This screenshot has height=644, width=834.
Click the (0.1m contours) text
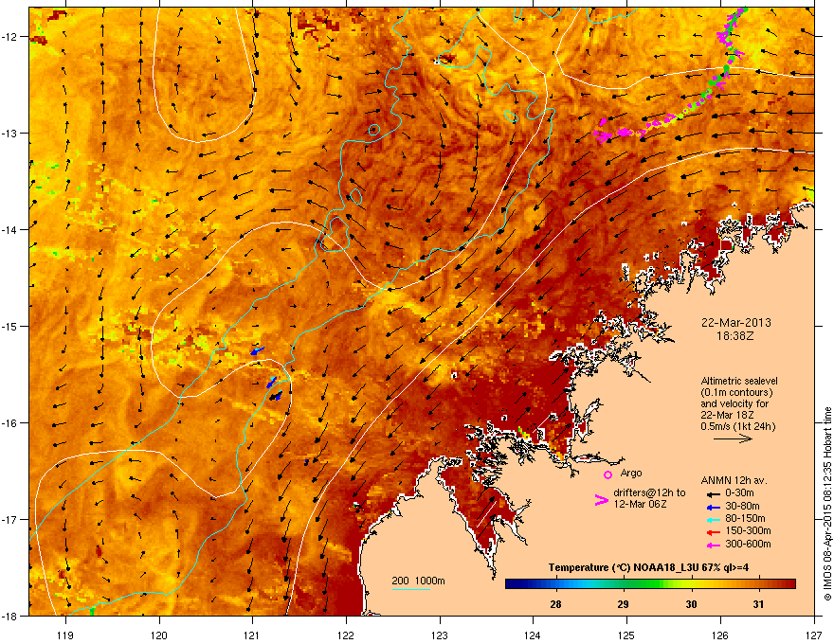[736, 393]
